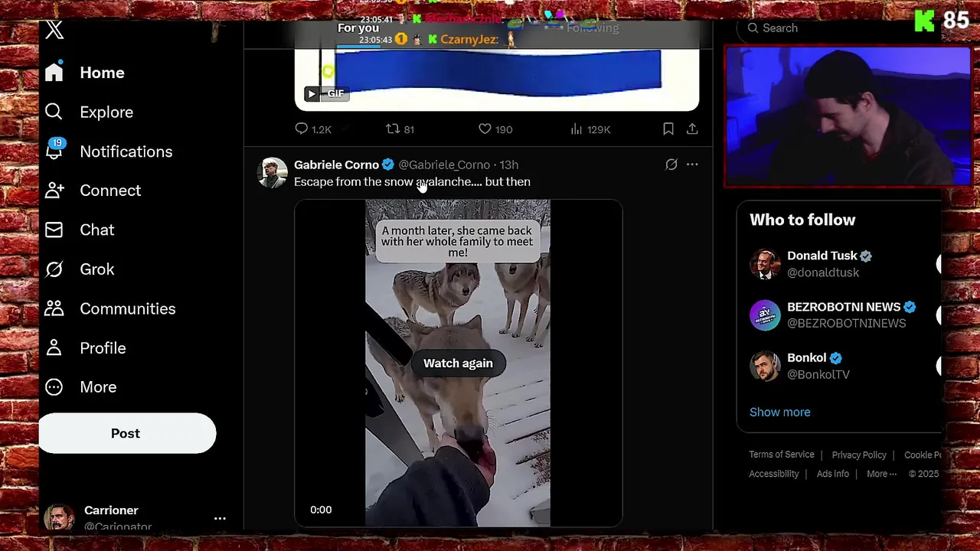Click the Connect label in sidebar

tap(110, 191)
